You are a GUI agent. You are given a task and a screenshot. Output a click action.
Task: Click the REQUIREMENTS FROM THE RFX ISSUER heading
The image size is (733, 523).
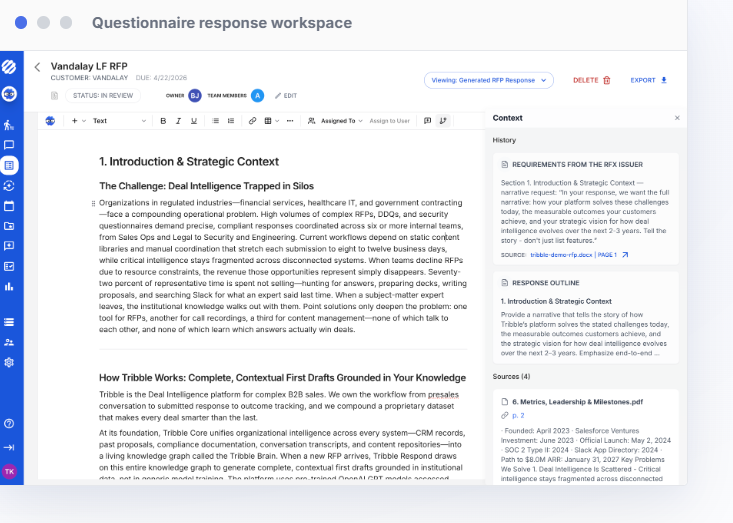pyautogui.click(x=577, y=165)
